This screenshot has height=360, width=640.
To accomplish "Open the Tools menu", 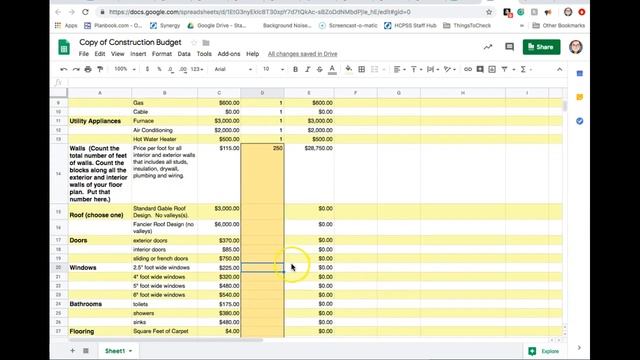I will point(204,54).
